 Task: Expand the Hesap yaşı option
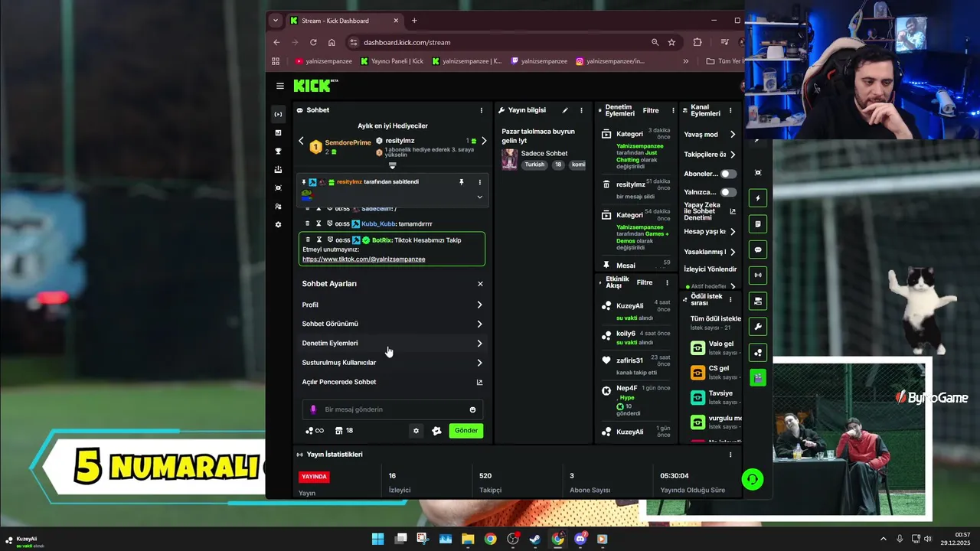710,232
